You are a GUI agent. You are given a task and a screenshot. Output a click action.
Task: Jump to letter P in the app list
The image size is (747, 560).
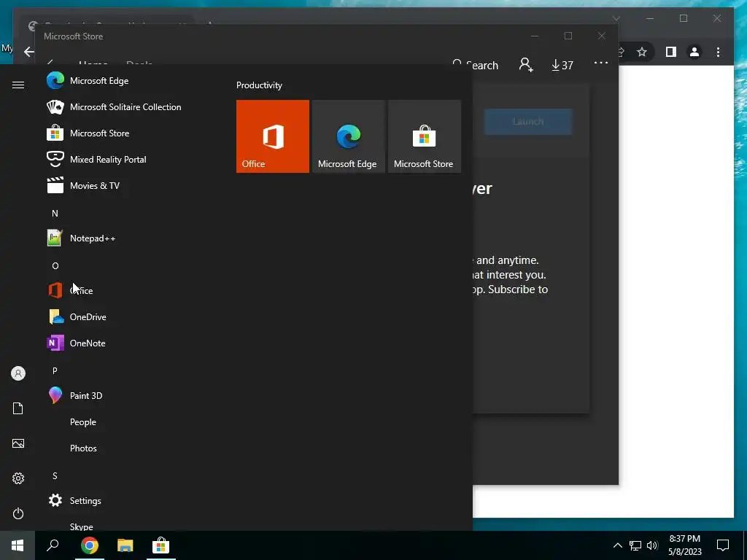(55, 370)
